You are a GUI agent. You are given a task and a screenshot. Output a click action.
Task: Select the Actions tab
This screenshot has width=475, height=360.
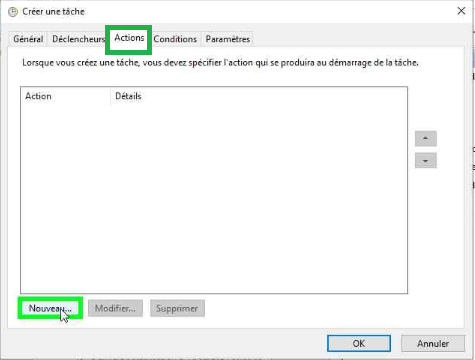pyautogui.click(x=129, y=38)
